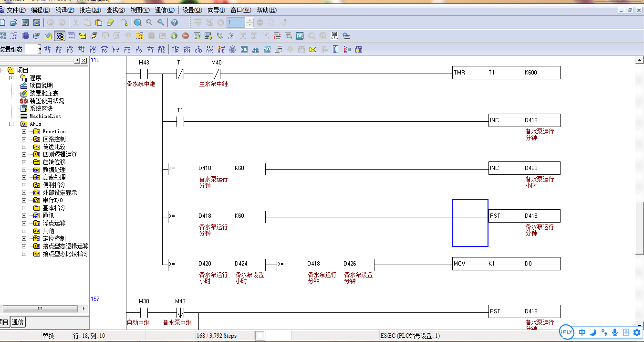The height and width of the screenshot is (342, 644).
Task: Expand the 四则逻辑运算 folder
Action: pyautogui.click(x=24, y=154)
